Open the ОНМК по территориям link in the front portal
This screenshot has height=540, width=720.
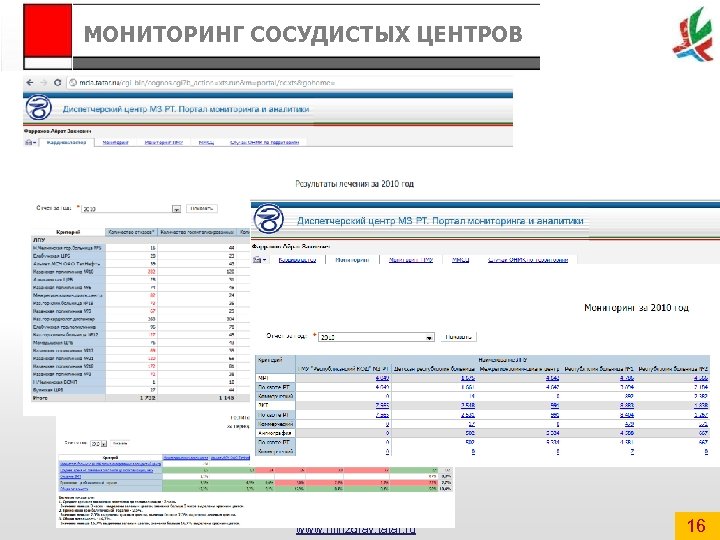(528, 260)
